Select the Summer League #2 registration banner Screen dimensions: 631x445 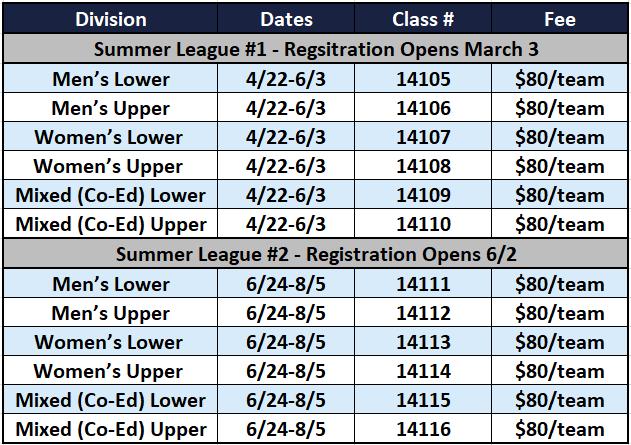[316, 254]
